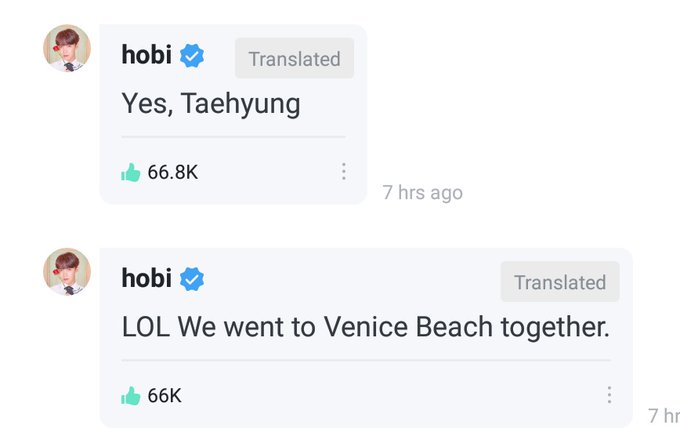Click verified badge on first hobi post

coord(192,55)
